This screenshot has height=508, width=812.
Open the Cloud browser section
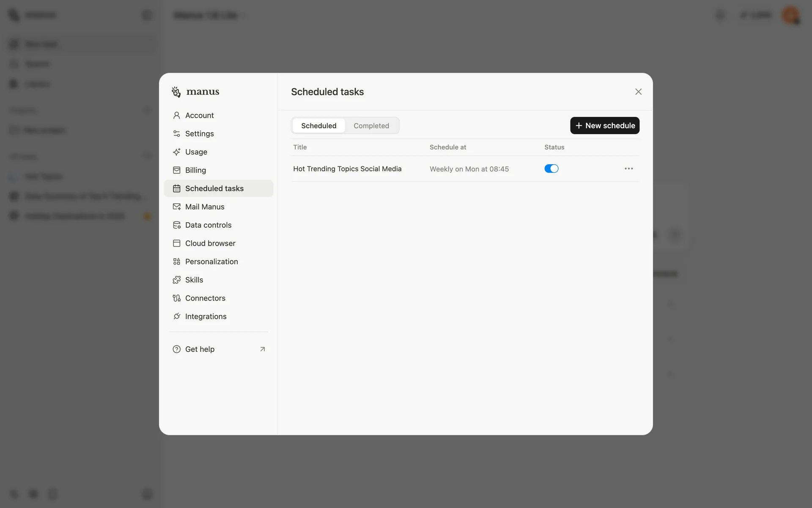tap(218, 243)
